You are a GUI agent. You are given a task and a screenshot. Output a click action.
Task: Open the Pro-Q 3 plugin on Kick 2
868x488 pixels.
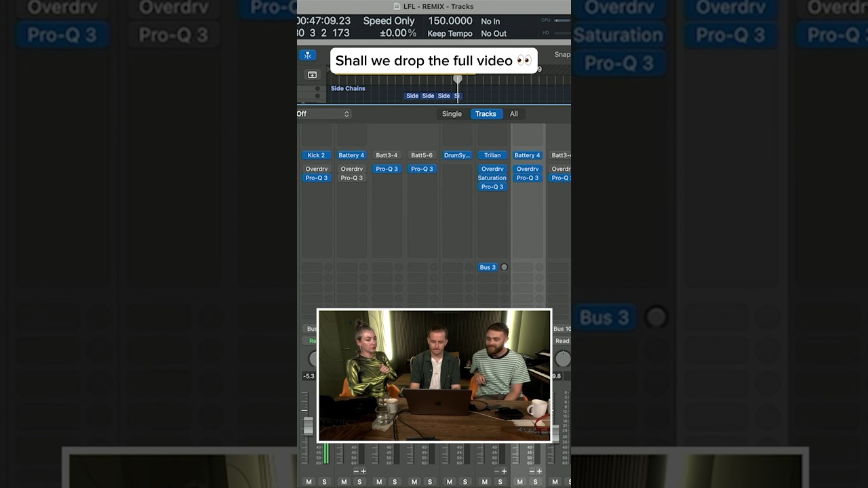[x=316, y=178]
